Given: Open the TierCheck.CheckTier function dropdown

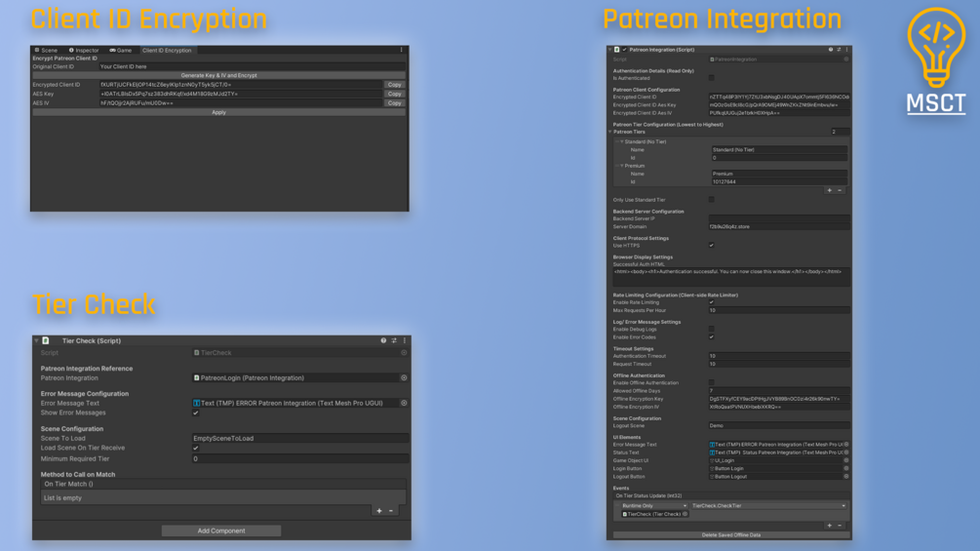Looking at the screenshot, I should point(768,506).
